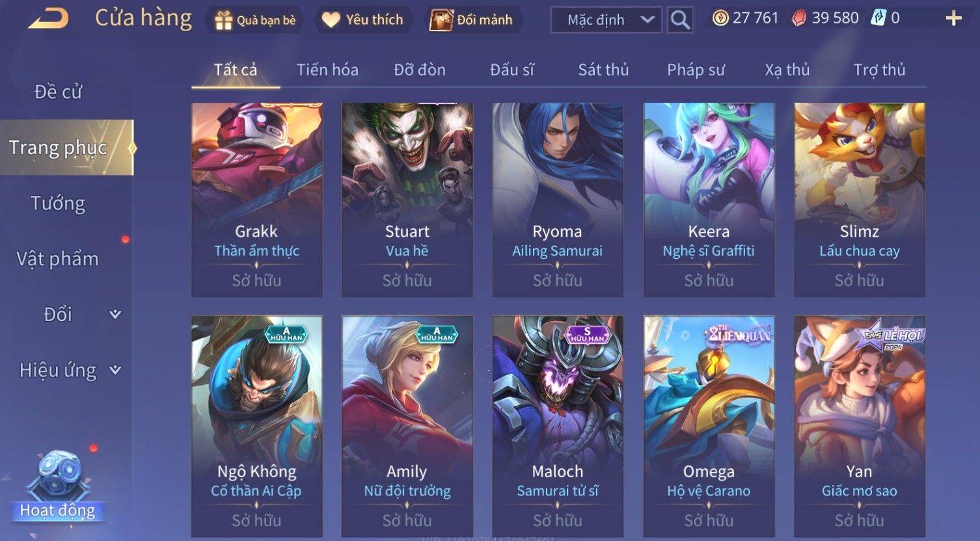The width and height of the screenshot is (980, 541).
Task: Switch to the Pháp sư tab
Action: 696,70
